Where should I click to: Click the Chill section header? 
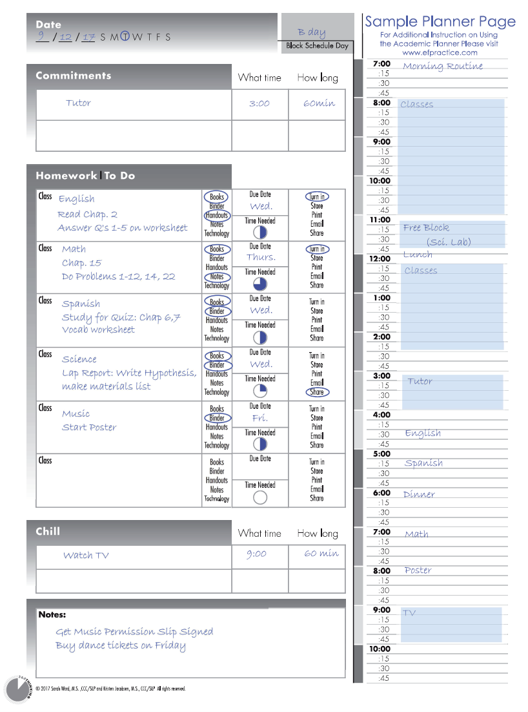[129, 531]
